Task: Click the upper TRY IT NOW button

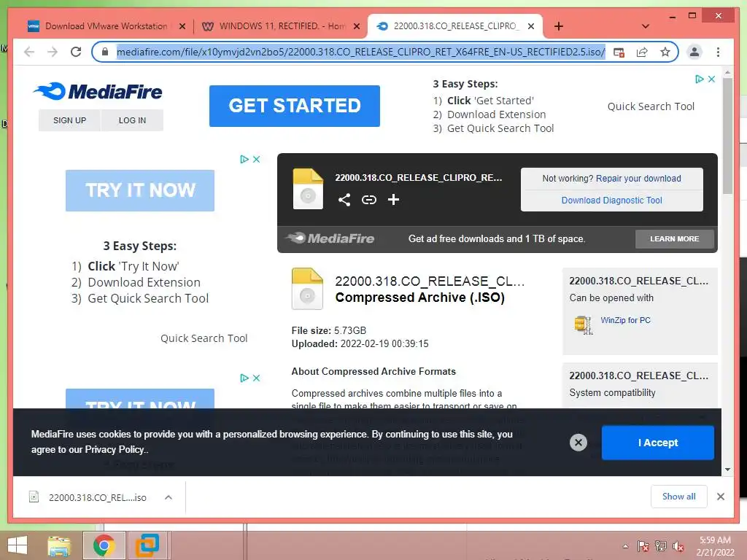Action: pos(140,190)
